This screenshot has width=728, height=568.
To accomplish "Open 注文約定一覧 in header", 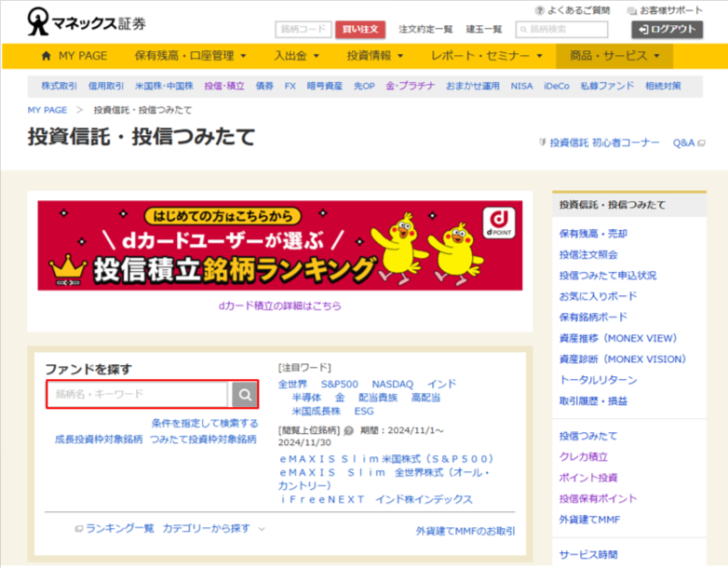I will [425, 29].
